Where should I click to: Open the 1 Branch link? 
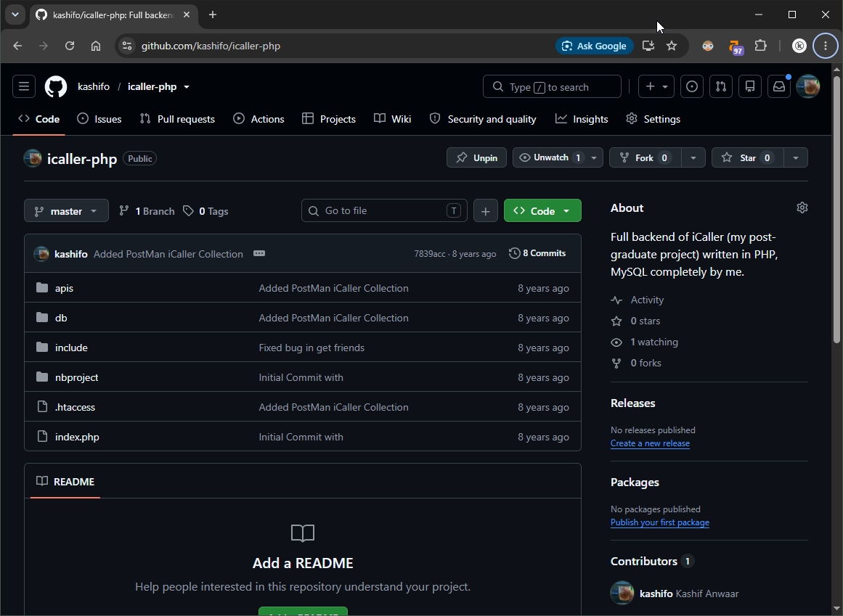(147, 211)
